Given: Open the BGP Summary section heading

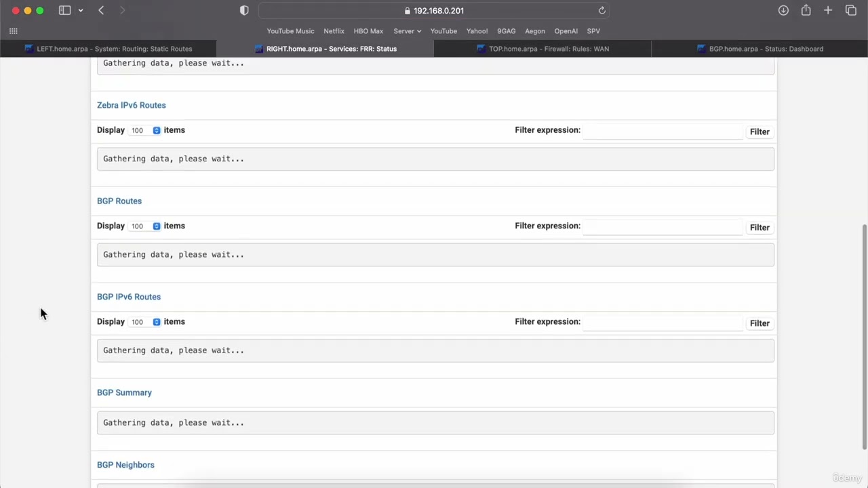Looking at the screenshot, I should 124,392.
